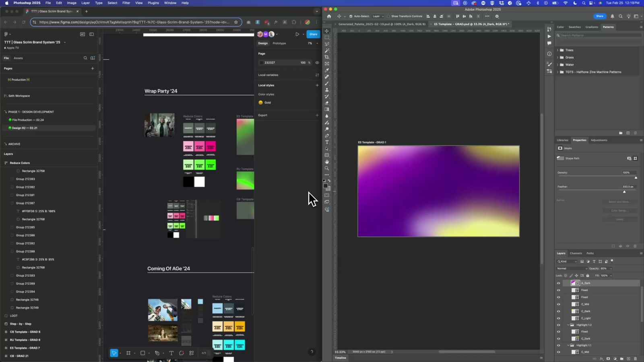Collapse the Highlight 1.1 layer group

568,345
